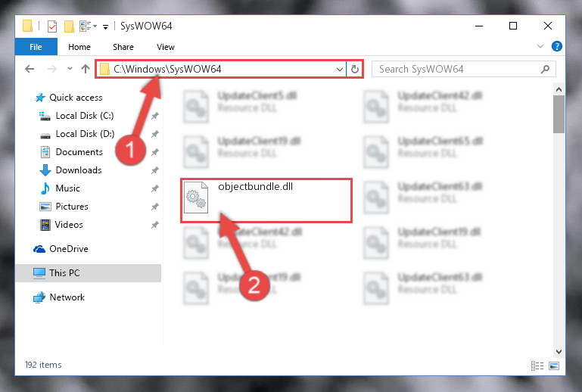Expand the address bar history dropdown
This screenshot has height=392, width=582.
(339, 70)
